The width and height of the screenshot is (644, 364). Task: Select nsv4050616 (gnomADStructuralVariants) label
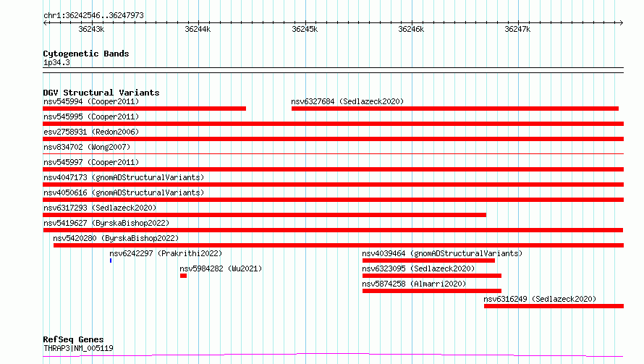click(x=124, y=192)
